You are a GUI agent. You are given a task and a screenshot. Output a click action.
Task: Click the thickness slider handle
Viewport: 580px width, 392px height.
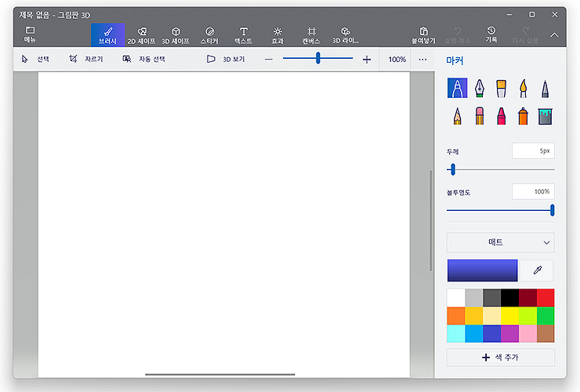453,169
